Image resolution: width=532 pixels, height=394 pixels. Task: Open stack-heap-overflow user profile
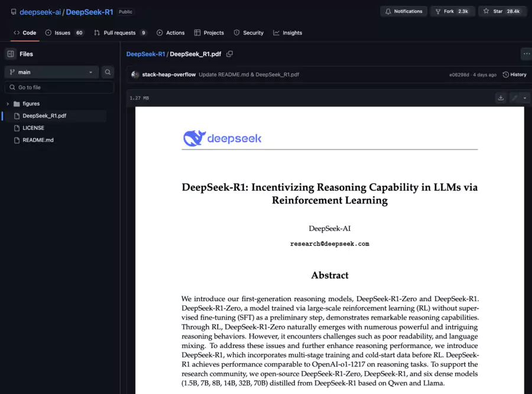pyautogui.click(x=168, y=74)
